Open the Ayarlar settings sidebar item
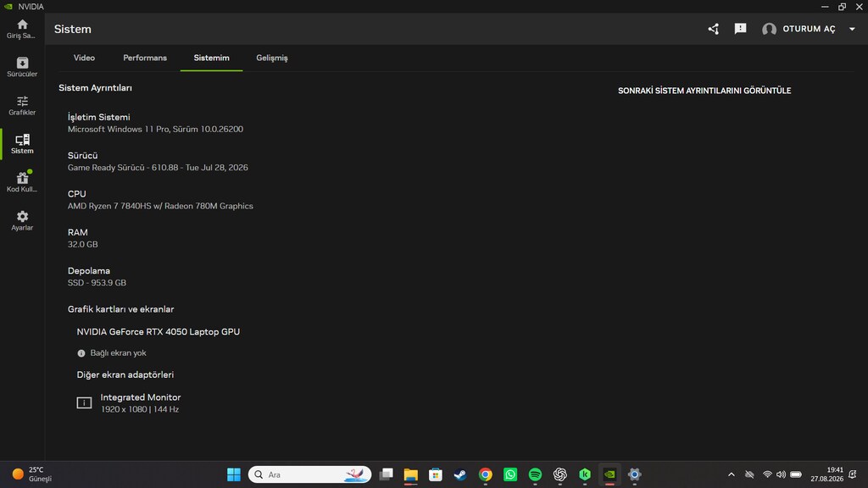This screenshot has height=488, width=868. [x=22, y=221]
